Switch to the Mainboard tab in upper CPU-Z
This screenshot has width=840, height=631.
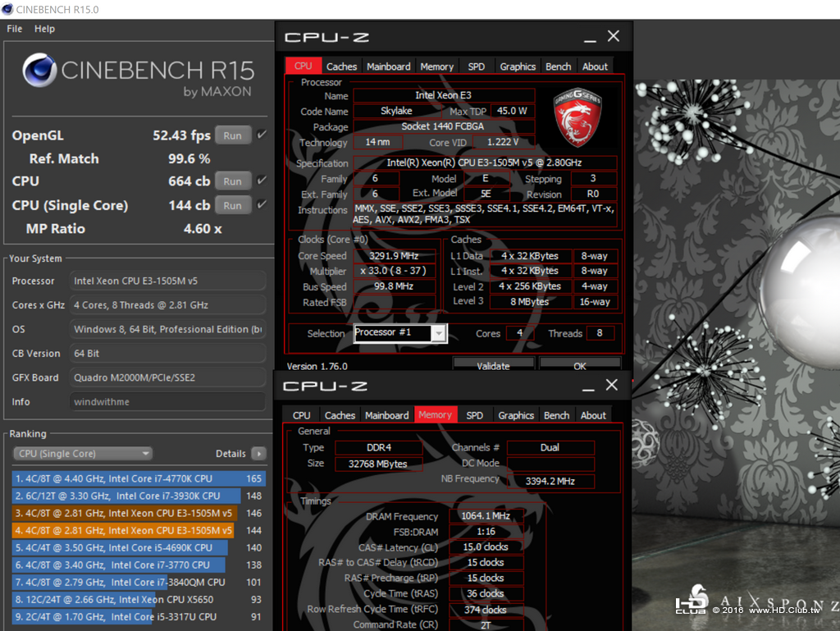click(388, 66)
